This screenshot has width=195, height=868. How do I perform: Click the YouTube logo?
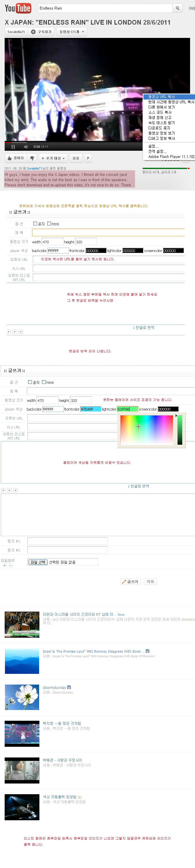(18, 8)
